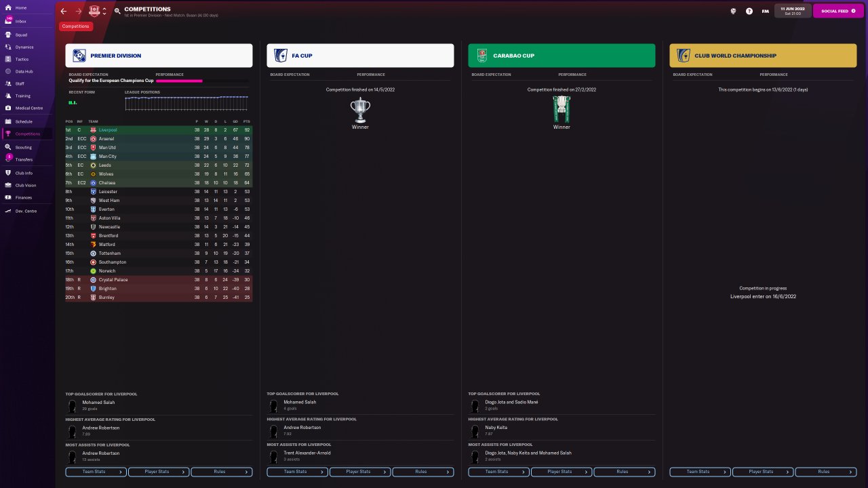Open the Home icon in the sidebar
868x488 pixels.
tap(8, 7)
